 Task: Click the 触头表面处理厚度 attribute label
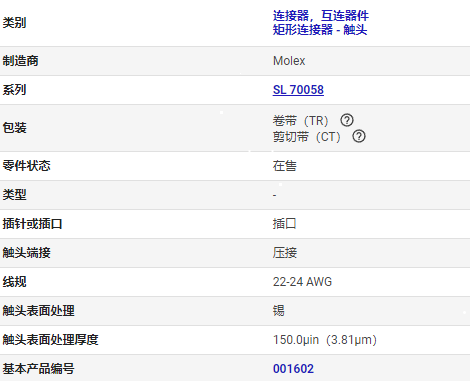(50, 340)
